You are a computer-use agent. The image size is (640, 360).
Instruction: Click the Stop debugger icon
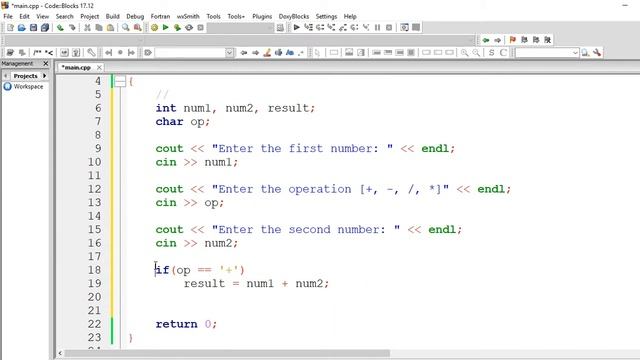389,27
